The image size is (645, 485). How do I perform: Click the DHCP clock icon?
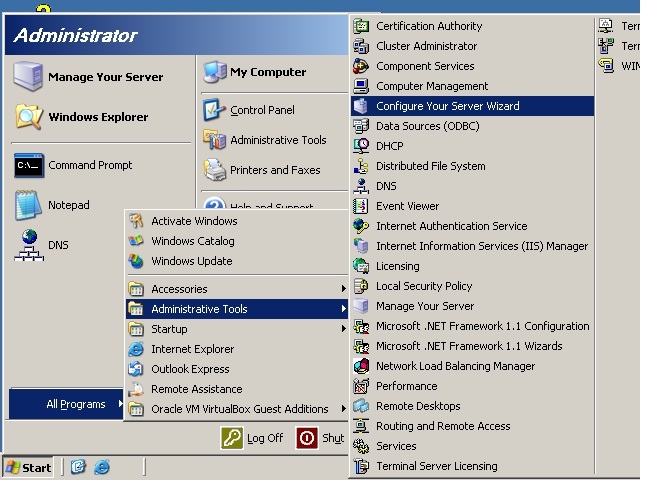tap(361, 146)
